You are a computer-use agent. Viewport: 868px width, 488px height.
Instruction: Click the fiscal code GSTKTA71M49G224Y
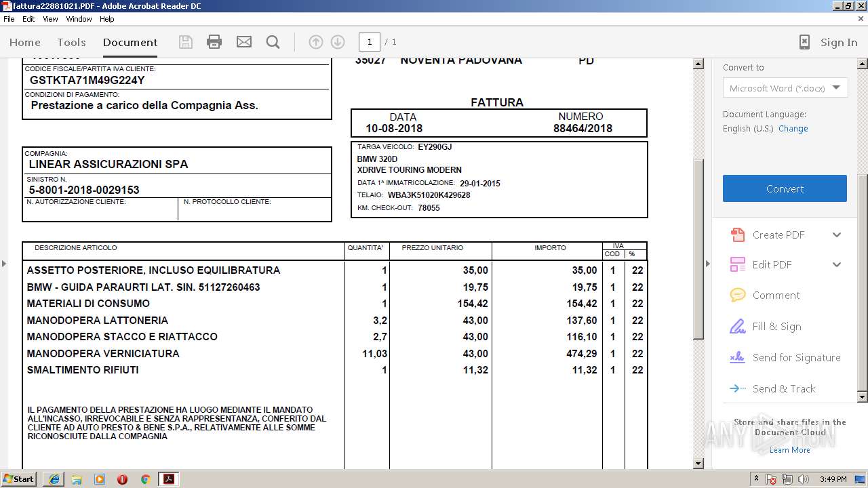pos(87,80)
